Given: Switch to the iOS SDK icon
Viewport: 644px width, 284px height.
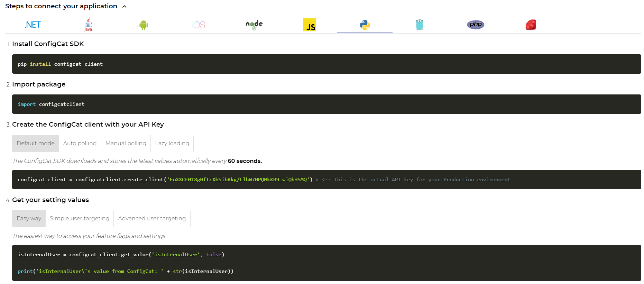Looking at the screenshot, I should click(199, 25).
